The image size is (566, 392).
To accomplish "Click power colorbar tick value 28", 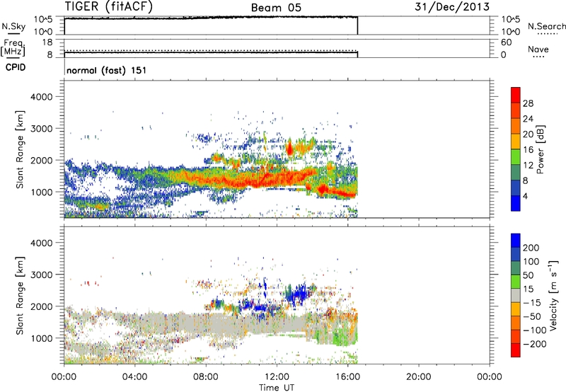I will [x=528, y=103].
